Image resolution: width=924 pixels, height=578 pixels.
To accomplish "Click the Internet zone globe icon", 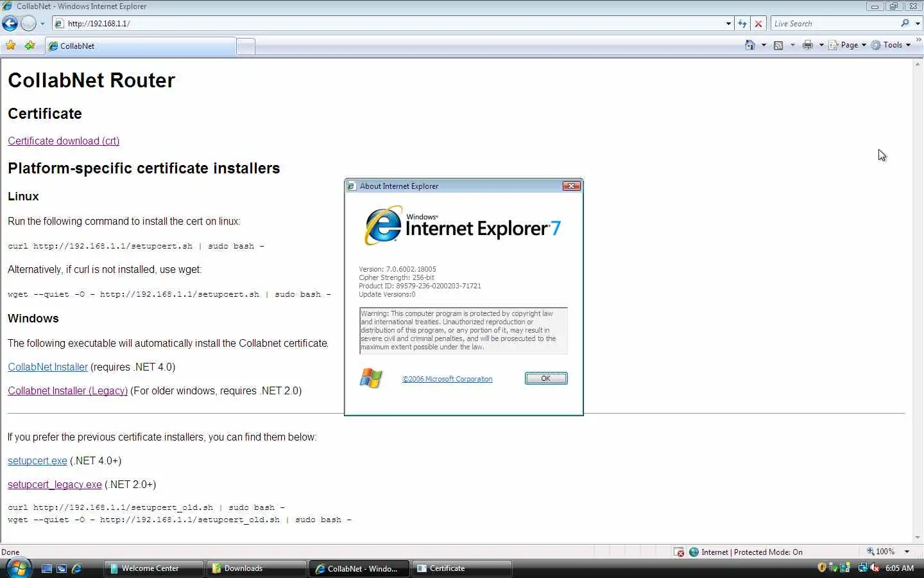I will click(694, 552).
